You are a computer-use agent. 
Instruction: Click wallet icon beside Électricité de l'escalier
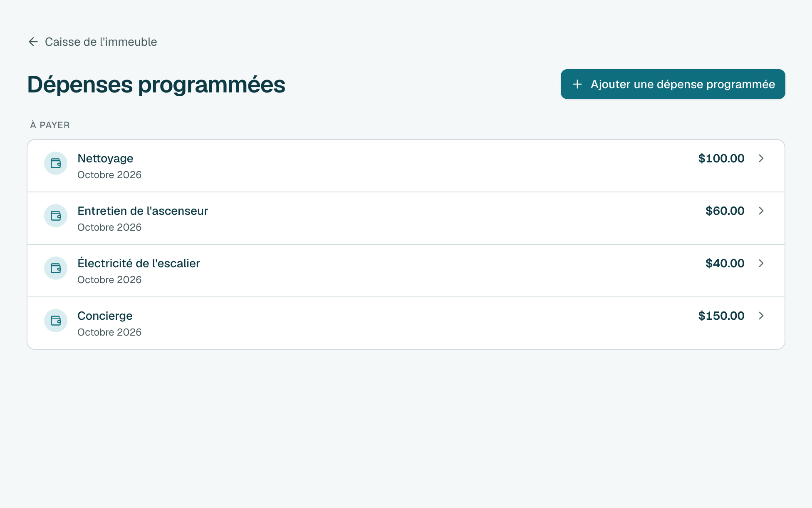pos(56,268)
